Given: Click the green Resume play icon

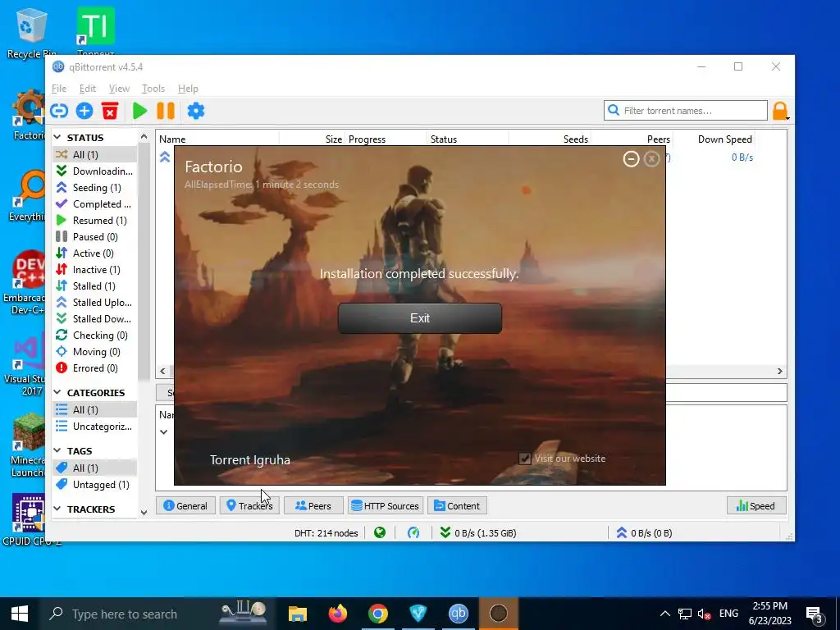Looking at the screenshot, I should point(139,111).
